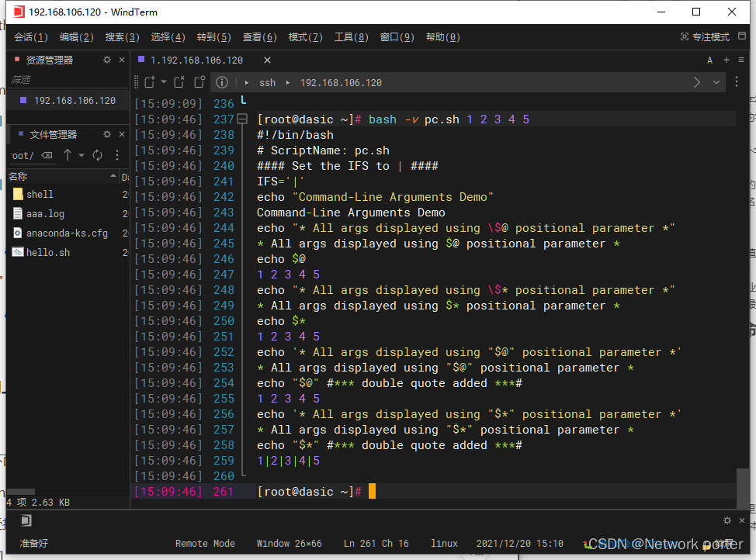756x560 pixels.
Task: Click the duplicate session toolbar icon
Action: click(x=199, y=82)
